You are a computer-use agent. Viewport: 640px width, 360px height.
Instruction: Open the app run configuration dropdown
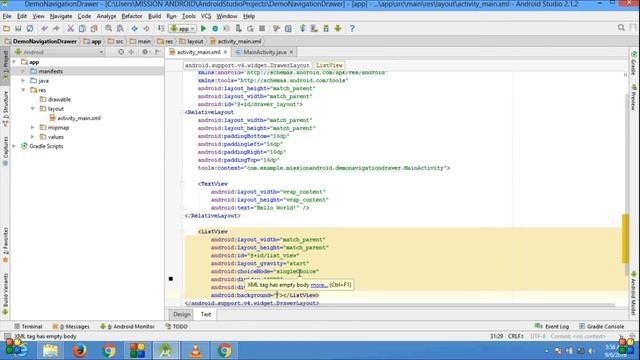tap(182, 29)
